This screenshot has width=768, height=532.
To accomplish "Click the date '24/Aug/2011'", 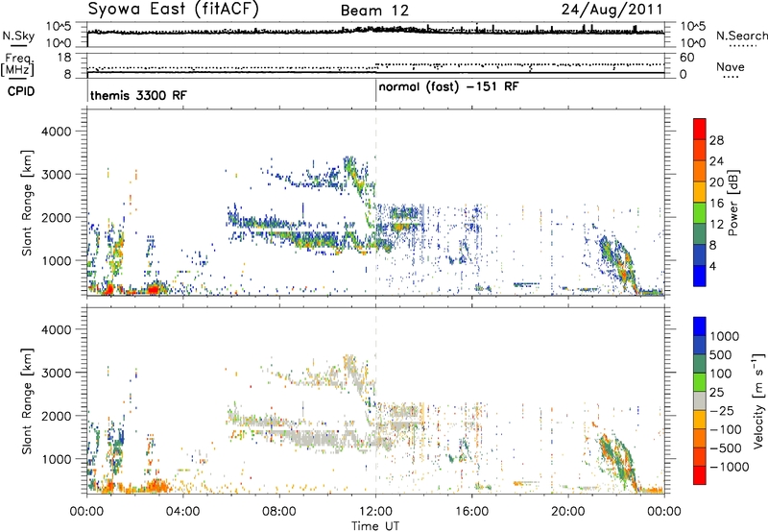I will (612, 10).
